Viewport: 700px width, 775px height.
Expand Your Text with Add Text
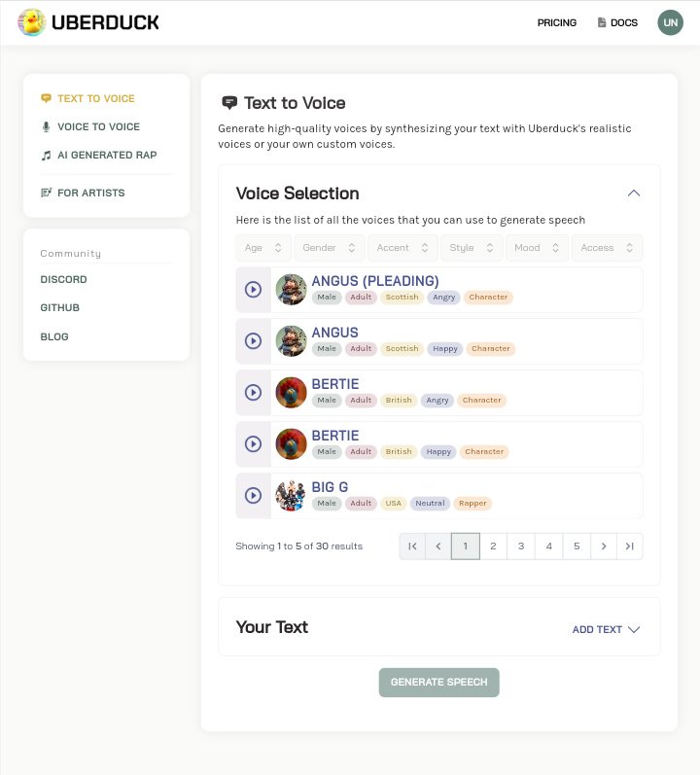point(606,629)
